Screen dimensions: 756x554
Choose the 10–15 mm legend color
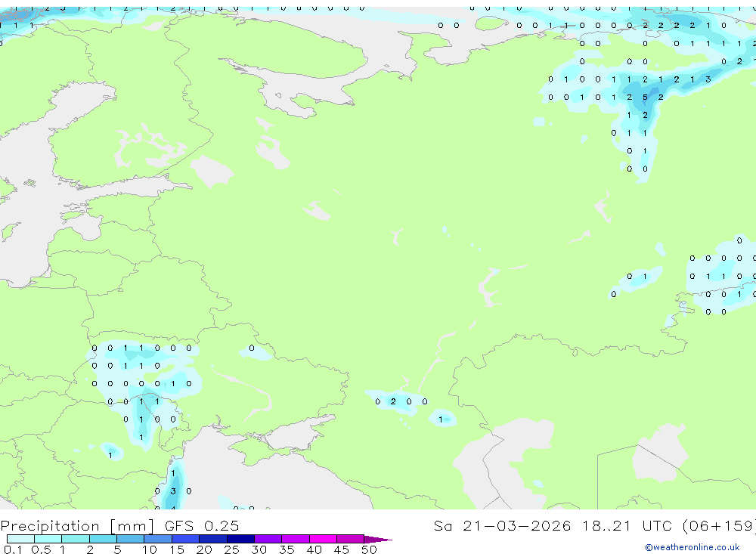tap(158, 539)
